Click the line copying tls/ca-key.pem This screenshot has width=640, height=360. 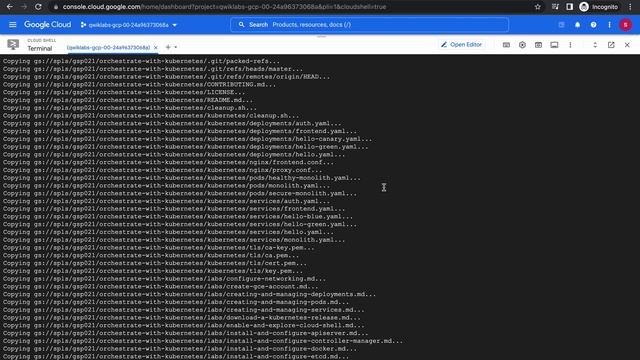click(159, 247)
